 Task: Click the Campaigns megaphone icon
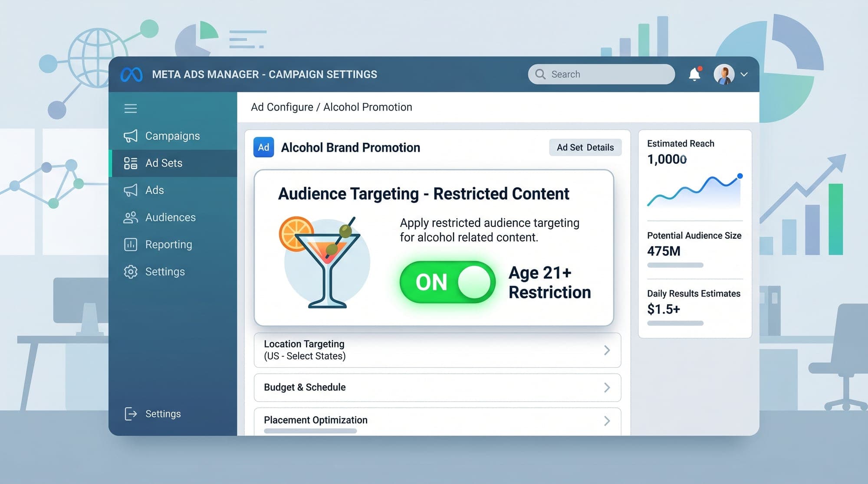[131, 136]
